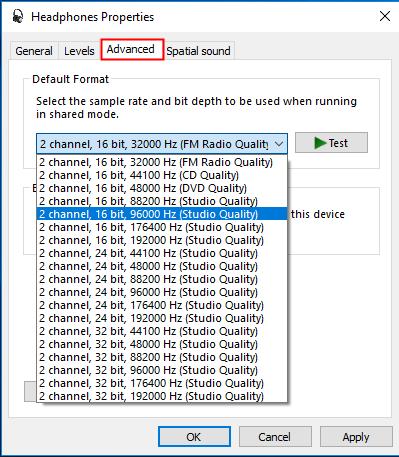Open the General tab
Viewport: 399px width, 457px height.
coord(34,51)
